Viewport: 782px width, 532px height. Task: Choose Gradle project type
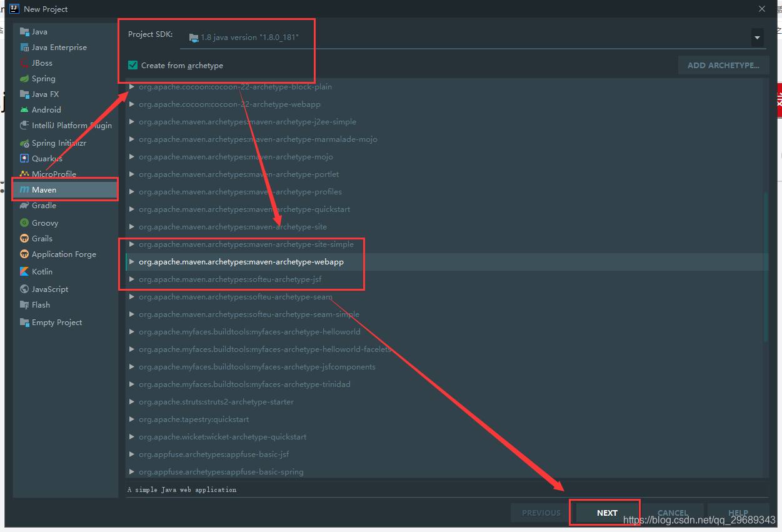tap(66, 206)
